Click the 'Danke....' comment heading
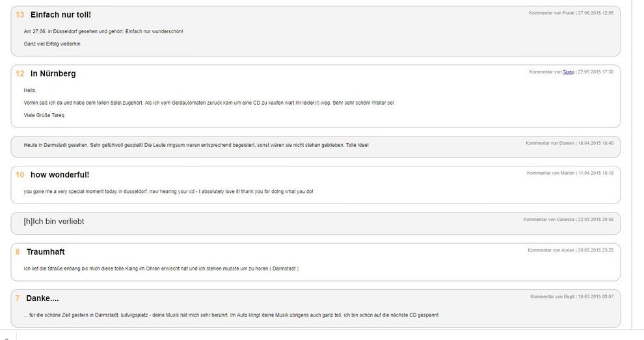644x340 pixels. tap(42, 298)
